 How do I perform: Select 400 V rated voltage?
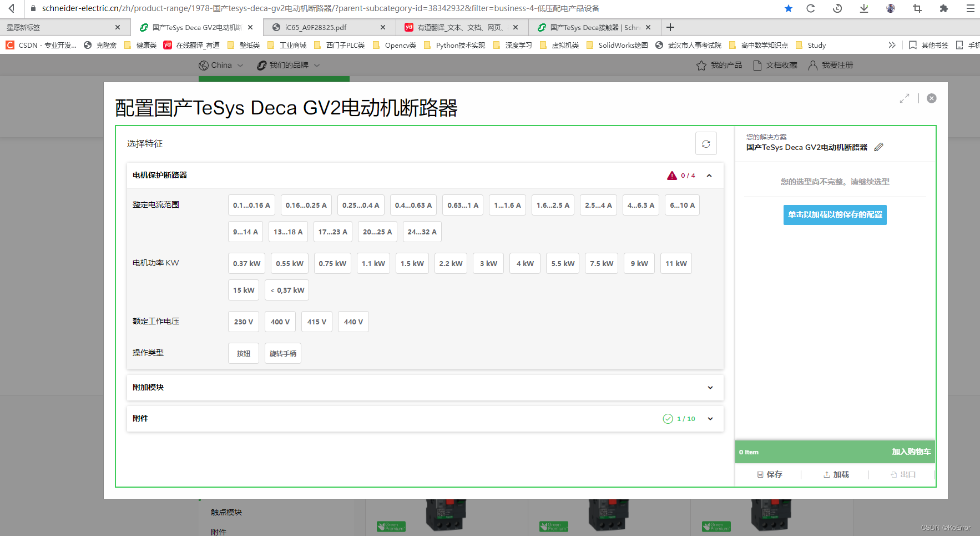[x=280, y=322]
